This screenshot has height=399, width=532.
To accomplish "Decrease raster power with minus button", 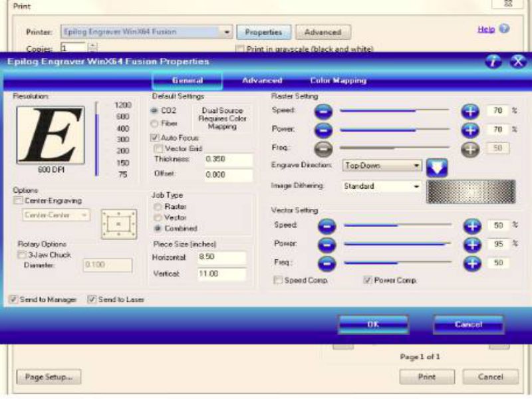I will (323, 130).
